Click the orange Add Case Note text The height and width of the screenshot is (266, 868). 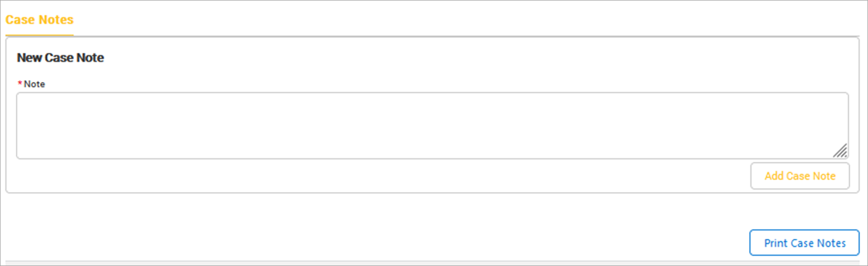click(799, 176)
